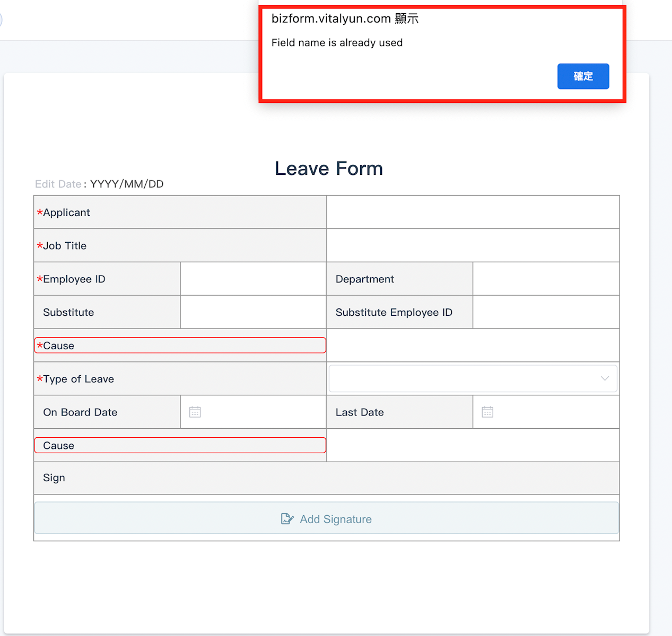This screenshot has height=636, width=672.
Task: Click the Edit Date YYYY/MM/DD text
Action: pyautogui.click(x=126, y=184)
